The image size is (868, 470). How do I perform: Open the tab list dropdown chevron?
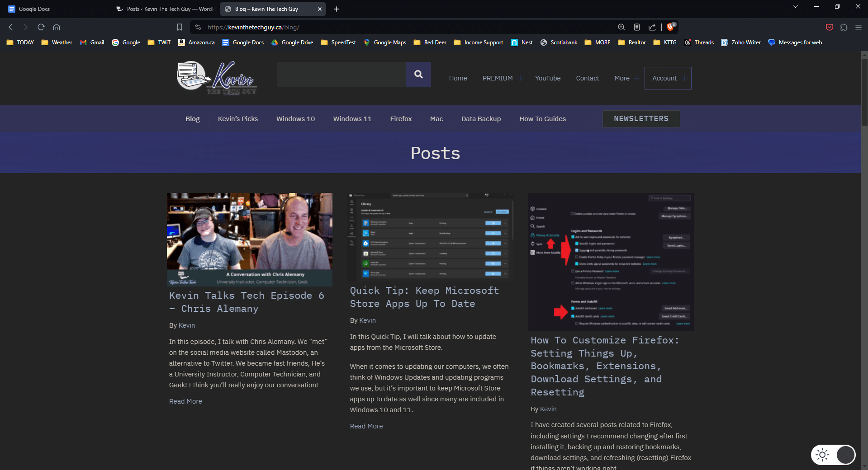pos(796,7)
